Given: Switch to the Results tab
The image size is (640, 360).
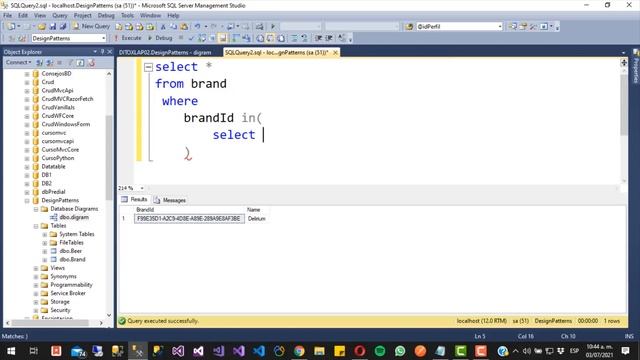Looking at the screenshot, I should [134, 200].
